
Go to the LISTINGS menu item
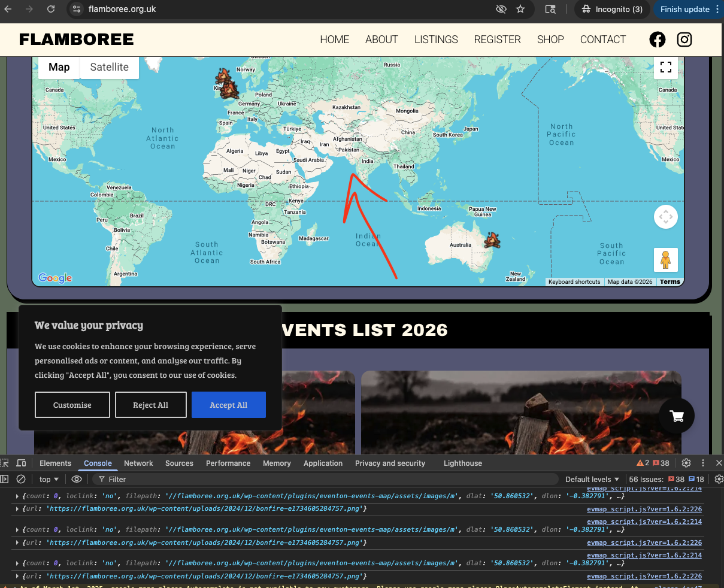(x=436, y=40)
